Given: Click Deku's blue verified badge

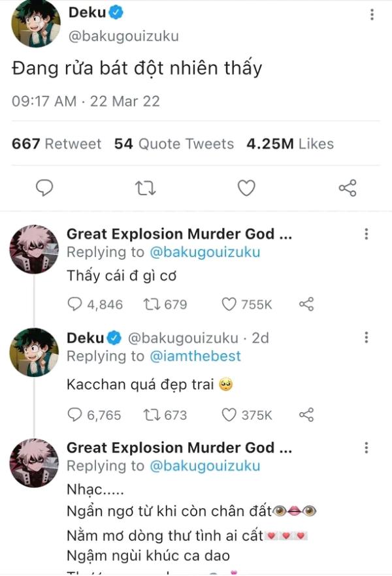Looking at the screenshot, I should coord(116,10).
